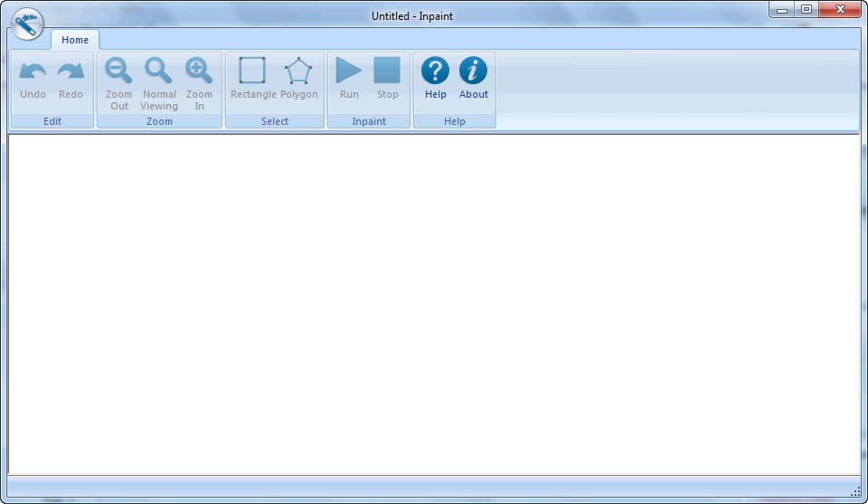Click the empty white canvas area

[434, 304]
